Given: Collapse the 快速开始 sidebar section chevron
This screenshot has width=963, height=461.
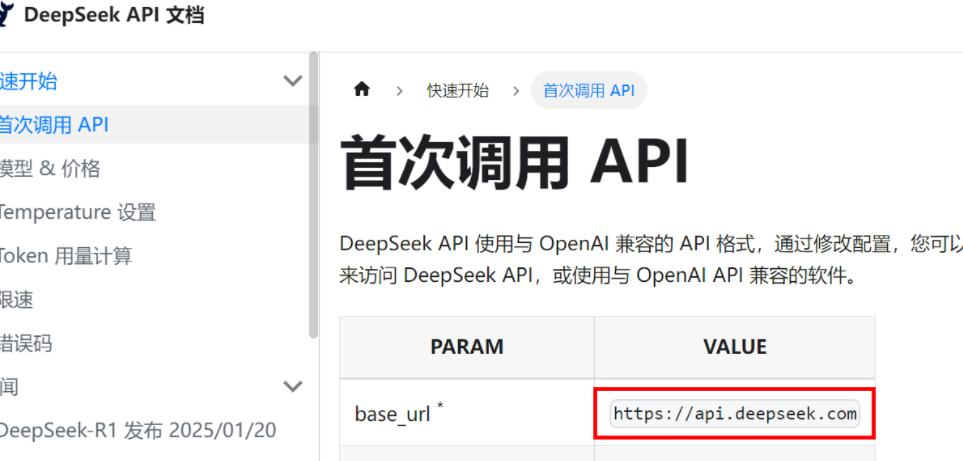Looking at the screenshot, I should (292, 80).
